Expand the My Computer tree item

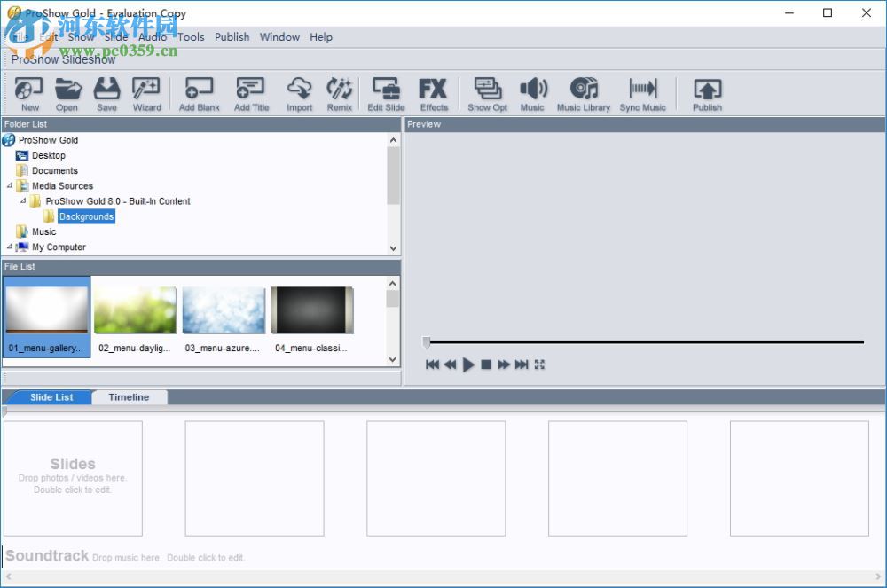pyautogui.click(x=9, y=247)
